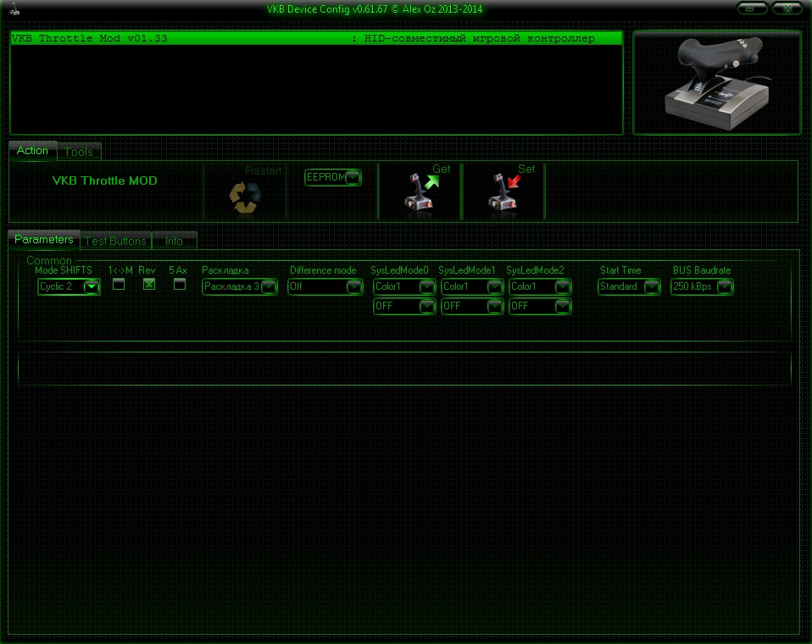Click the Restart recycle icon
812x644 pixels.
245,197
